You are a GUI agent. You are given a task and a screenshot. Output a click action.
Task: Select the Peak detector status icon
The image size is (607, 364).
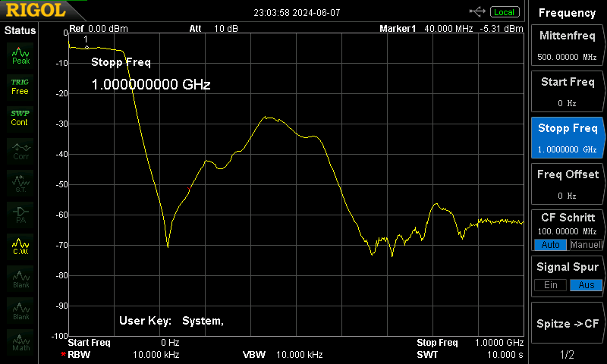(x=20, y=55)
